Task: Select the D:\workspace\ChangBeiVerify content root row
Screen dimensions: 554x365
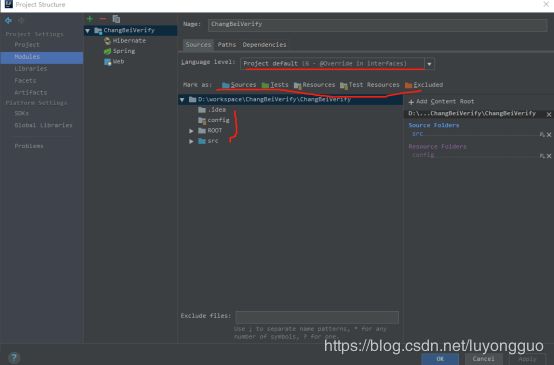Action: pos(290,100)
